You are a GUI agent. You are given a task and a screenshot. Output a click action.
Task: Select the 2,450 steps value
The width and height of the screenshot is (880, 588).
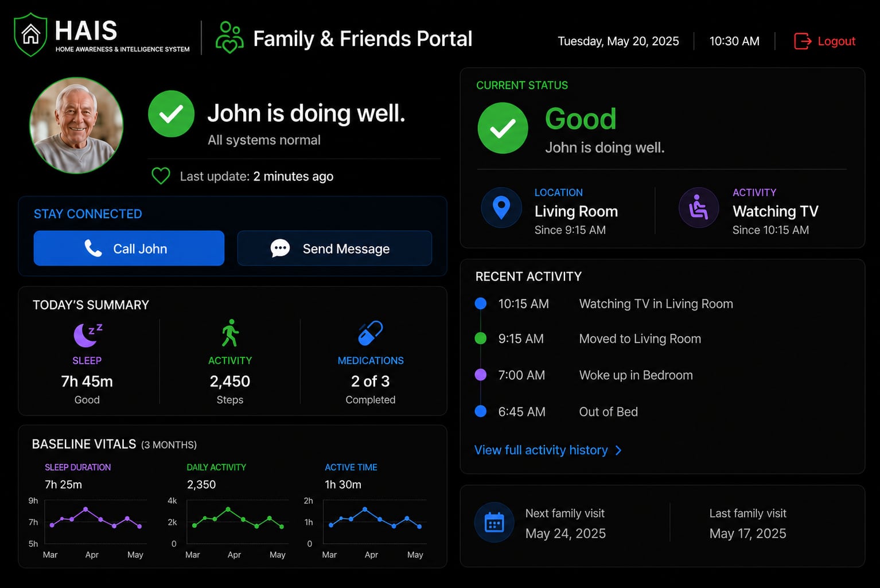click(x=230, y=381)
